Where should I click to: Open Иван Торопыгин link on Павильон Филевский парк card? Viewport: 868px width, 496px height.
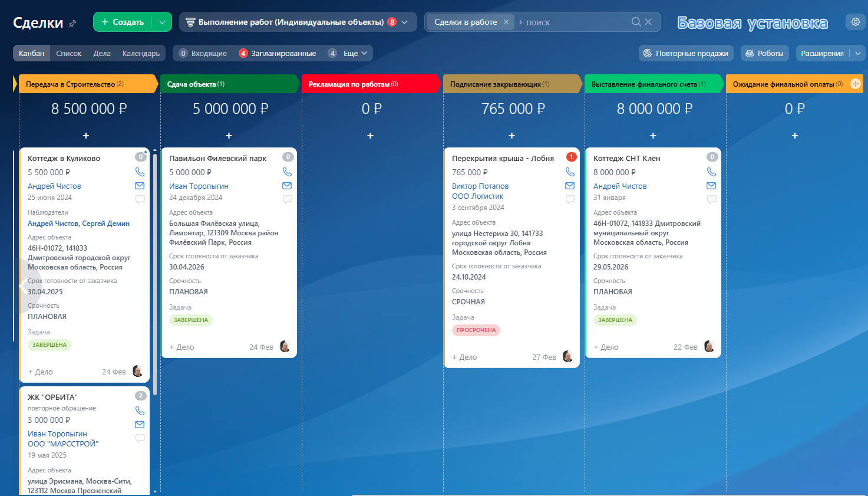(x=199, y=186)
